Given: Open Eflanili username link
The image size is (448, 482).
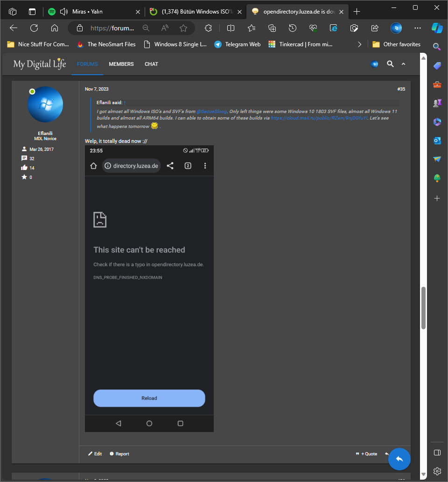Looking at the screenshot, I should 45,133.
